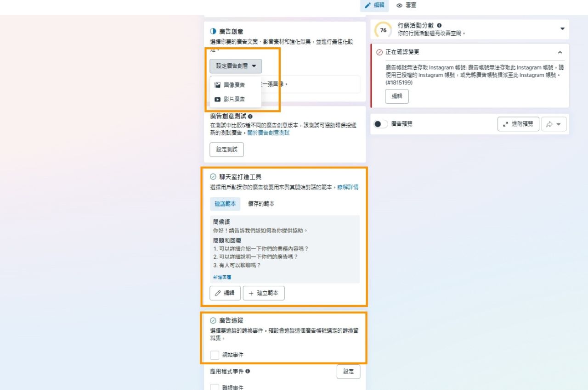Open the 瞭解詳情 link in 聊天室打造工具
588x390 pixels.
[349, 187]
